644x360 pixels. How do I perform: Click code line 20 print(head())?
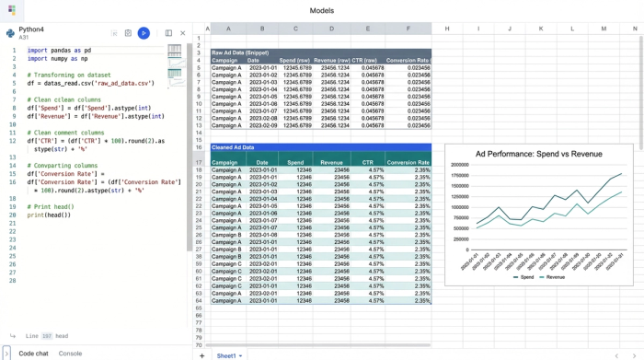pyautogui.click(x=49, y=215)
